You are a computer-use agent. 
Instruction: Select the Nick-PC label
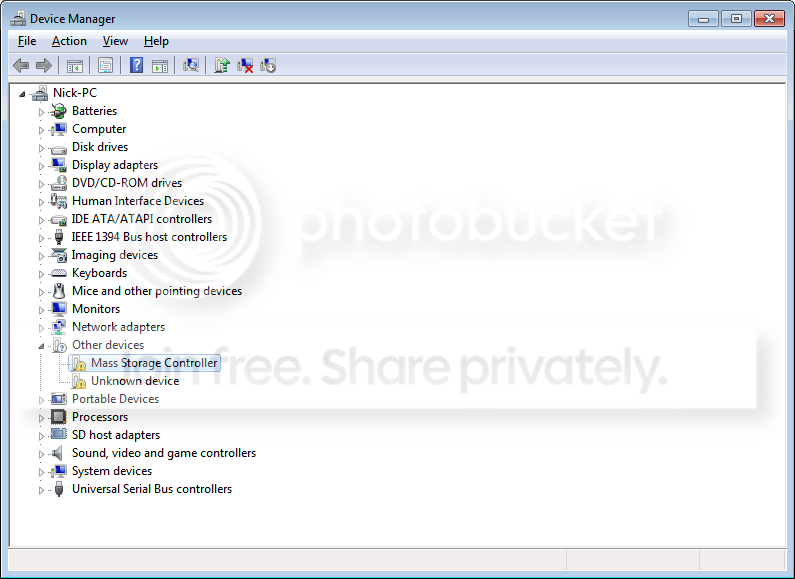[x=75, y=93]
